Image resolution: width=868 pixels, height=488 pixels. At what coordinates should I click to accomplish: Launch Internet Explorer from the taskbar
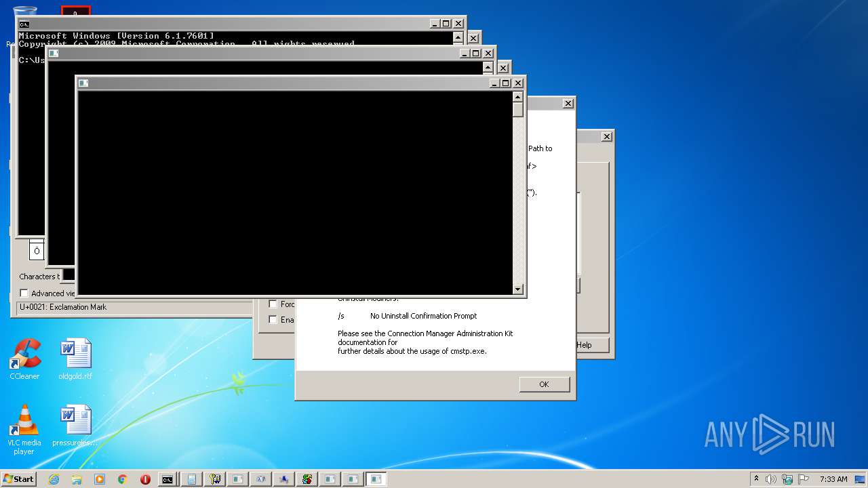click(x=54, y=479)
